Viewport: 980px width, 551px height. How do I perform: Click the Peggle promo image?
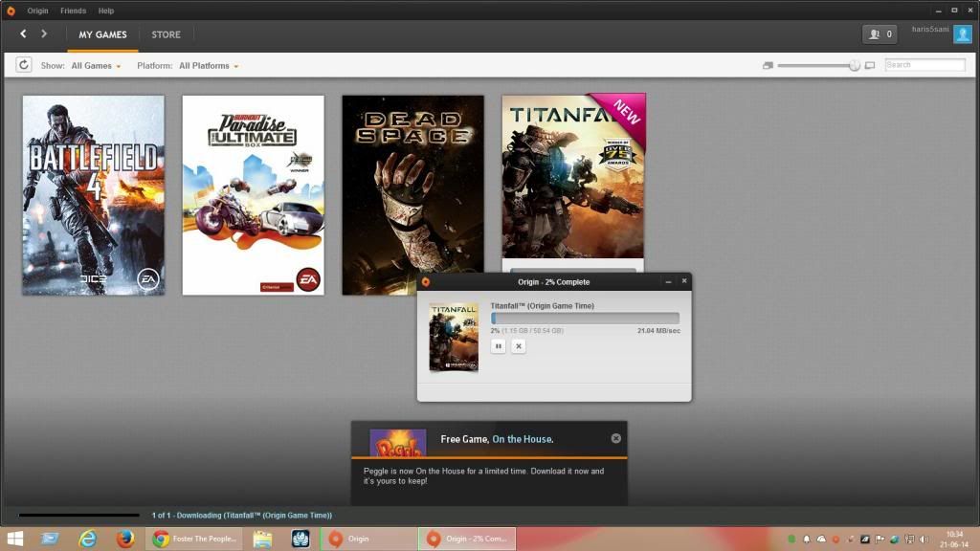[x=398, y=443]
